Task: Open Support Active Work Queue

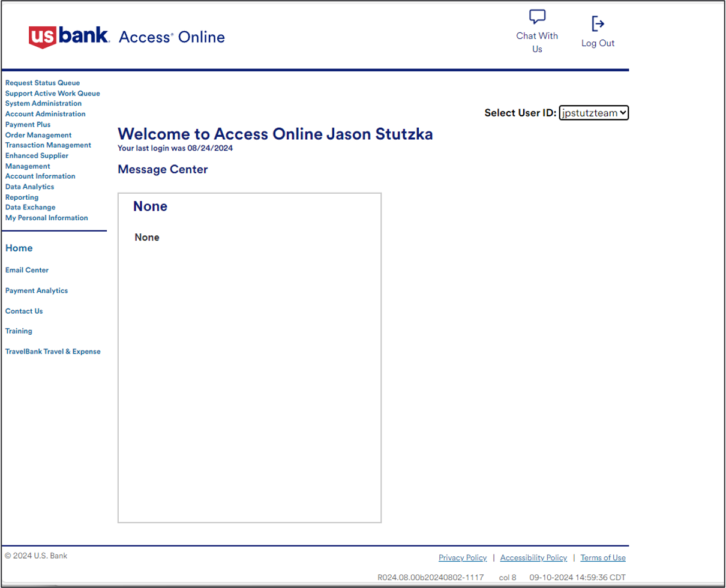Action: [x=53, y=94]
